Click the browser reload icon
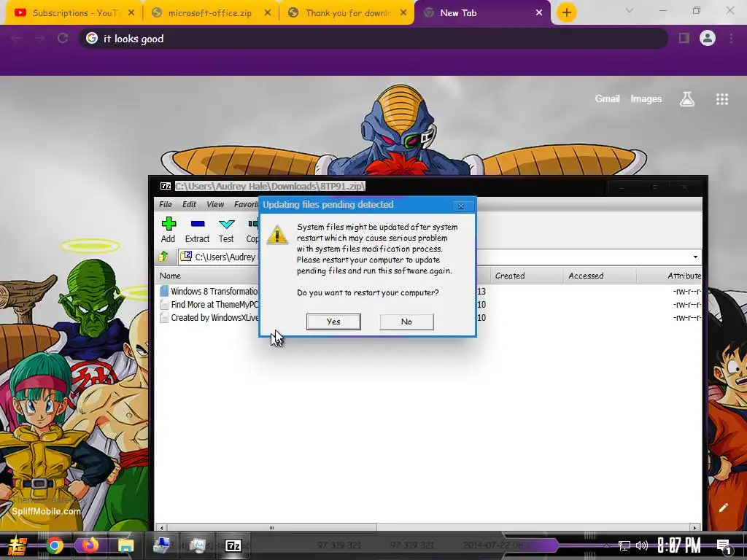Image resolution: width=747 pixels, height=560 pixels. (63, 38)
